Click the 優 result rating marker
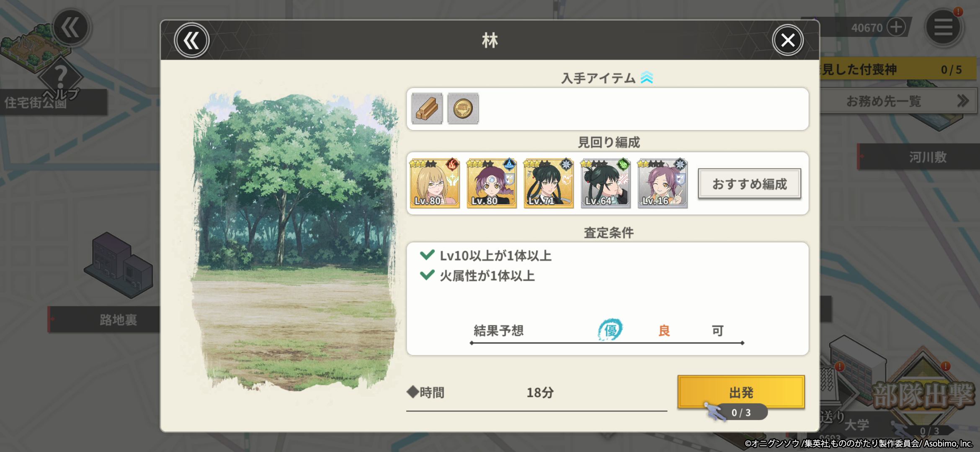Viewport: 980px width, 452px height. point(610,330)
